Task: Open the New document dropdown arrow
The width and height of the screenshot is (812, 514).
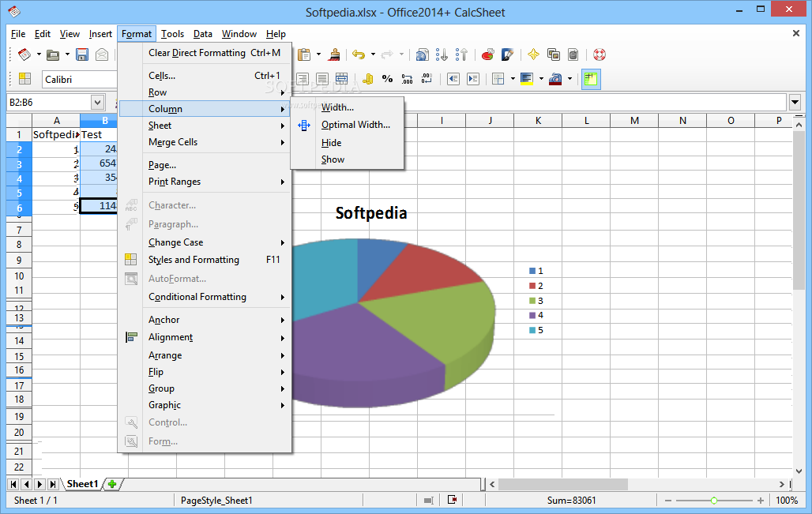Action: pyautogui.click(x=39, y=54)
